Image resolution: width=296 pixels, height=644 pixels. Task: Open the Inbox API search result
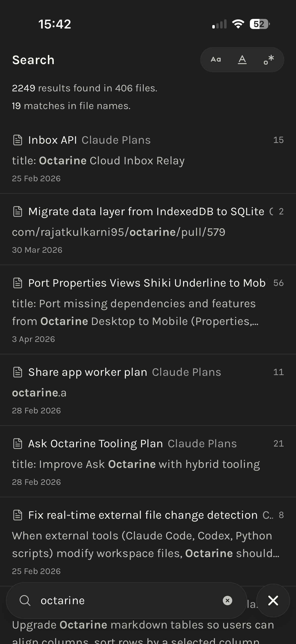pyautogui.click(x=53, y=140)
